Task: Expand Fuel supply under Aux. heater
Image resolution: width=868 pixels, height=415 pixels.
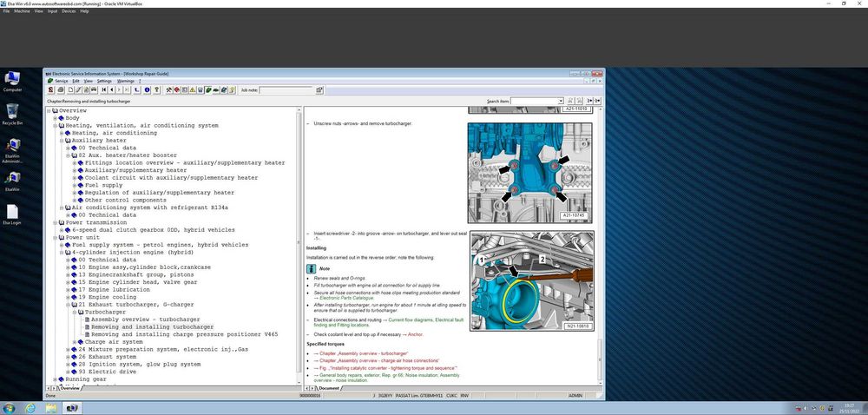Action: (74, 186)
